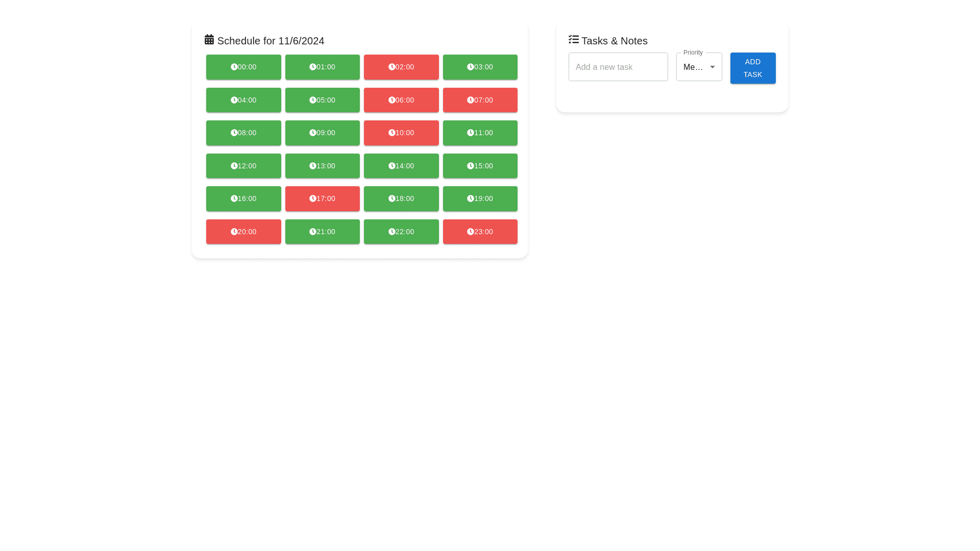The image size is (980, 551).
Task: Select the 15:00 time slot button
Action: pos(480,166)
